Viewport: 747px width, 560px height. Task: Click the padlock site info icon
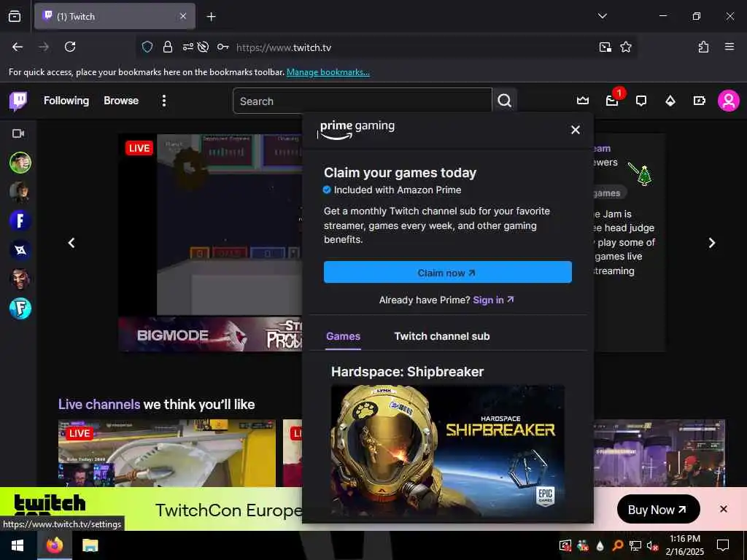click(x=167, y=47)
